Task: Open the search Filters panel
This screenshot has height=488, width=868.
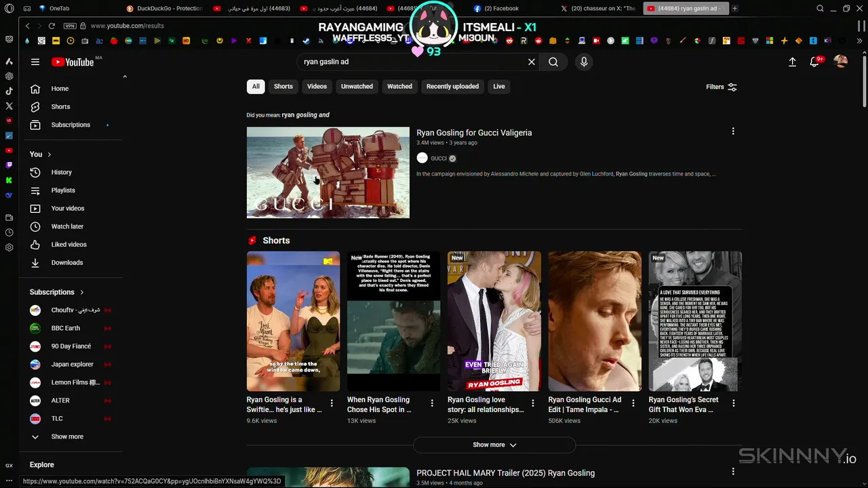Action: pos(722,87)
